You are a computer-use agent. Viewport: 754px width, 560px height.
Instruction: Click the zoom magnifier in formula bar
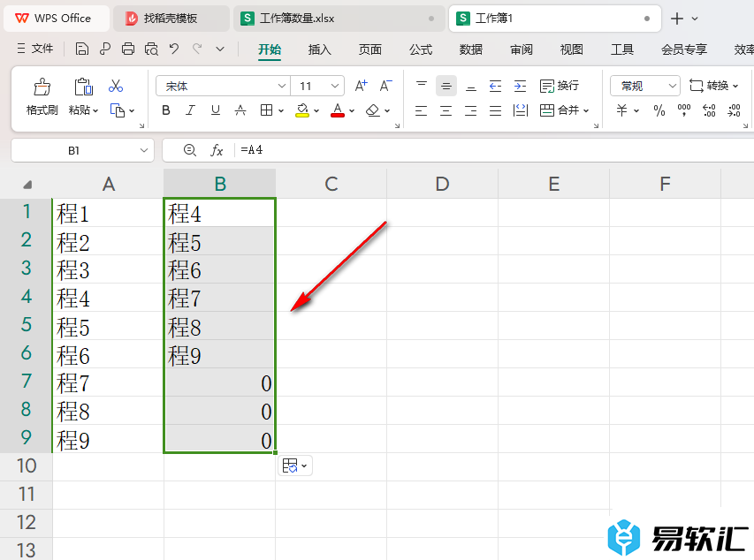[190, 150]
